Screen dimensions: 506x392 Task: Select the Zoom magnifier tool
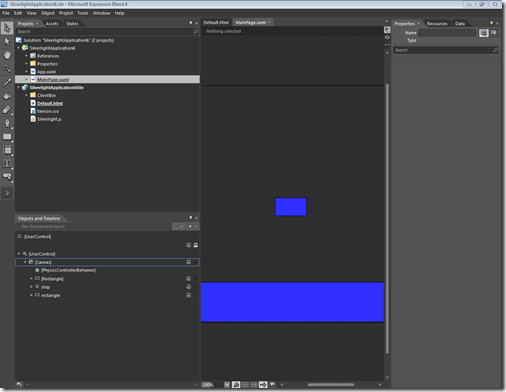pyautogui.click(x=7, y=69)
